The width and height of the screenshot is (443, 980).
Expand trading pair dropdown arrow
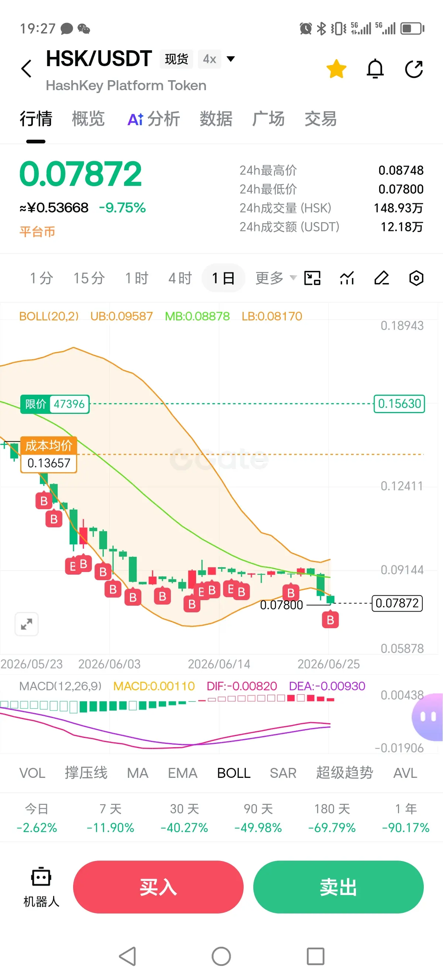click(x=230, y=59)
